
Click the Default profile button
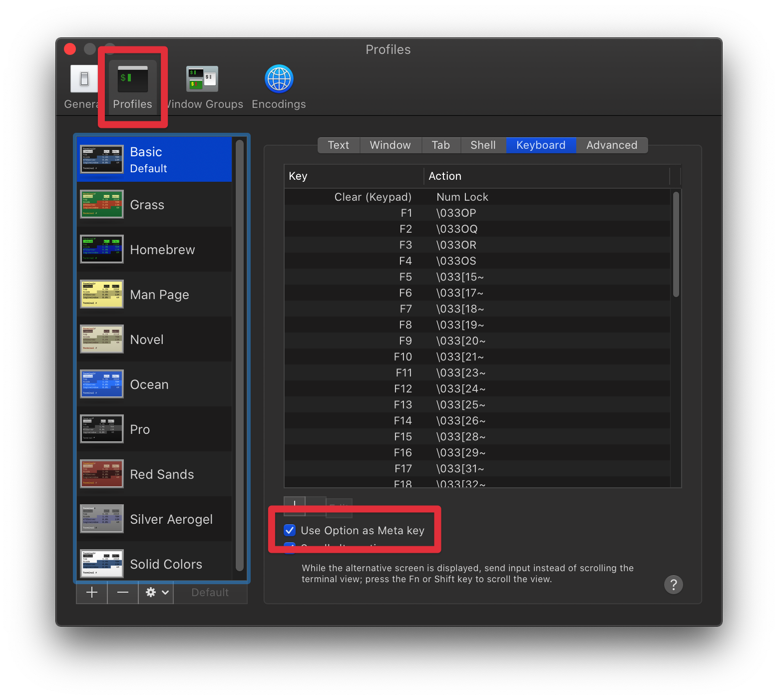pyautogui.click(x=210, y=593)
